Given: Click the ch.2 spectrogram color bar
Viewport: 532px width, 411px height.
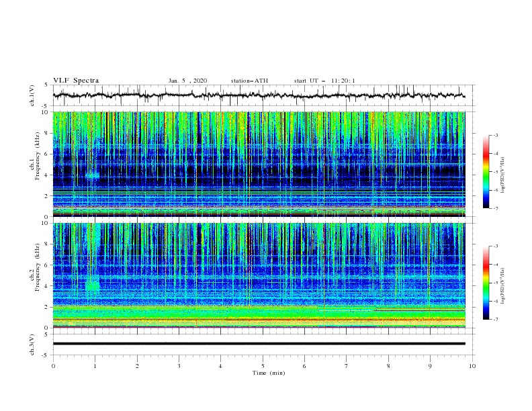Looking at the screenshot, I should point(486,283).
